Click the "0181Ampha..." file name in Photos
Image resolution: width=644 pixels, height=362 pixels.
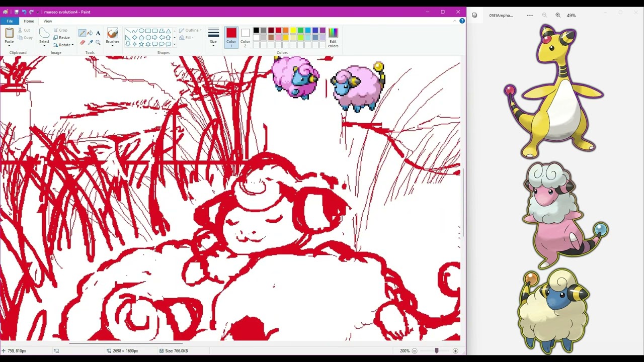coord(501,15)
